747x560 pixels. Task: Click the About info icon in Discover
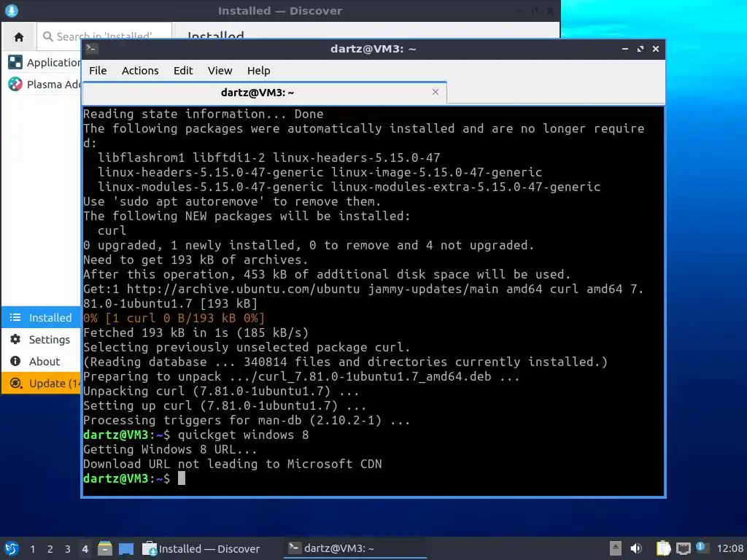(x=15, y=362)
